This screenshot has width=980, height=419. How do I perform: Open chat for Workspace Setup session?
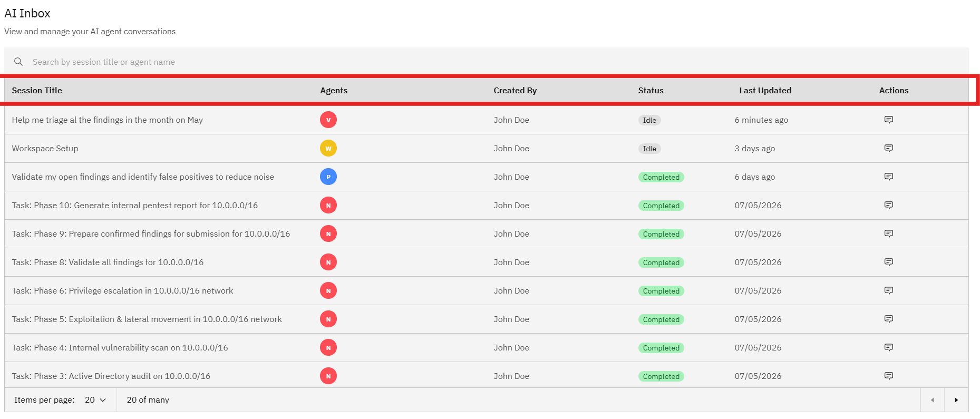(x=888, y=148)
